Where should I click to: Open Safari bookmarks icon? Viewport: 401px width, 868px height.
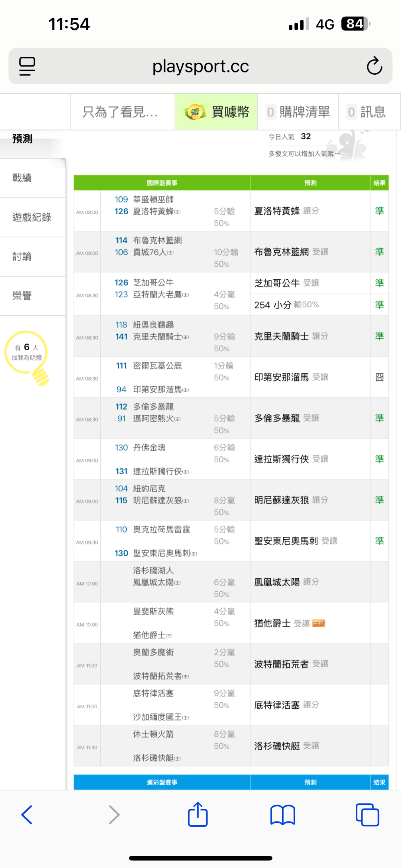click(x=283, y=815)
